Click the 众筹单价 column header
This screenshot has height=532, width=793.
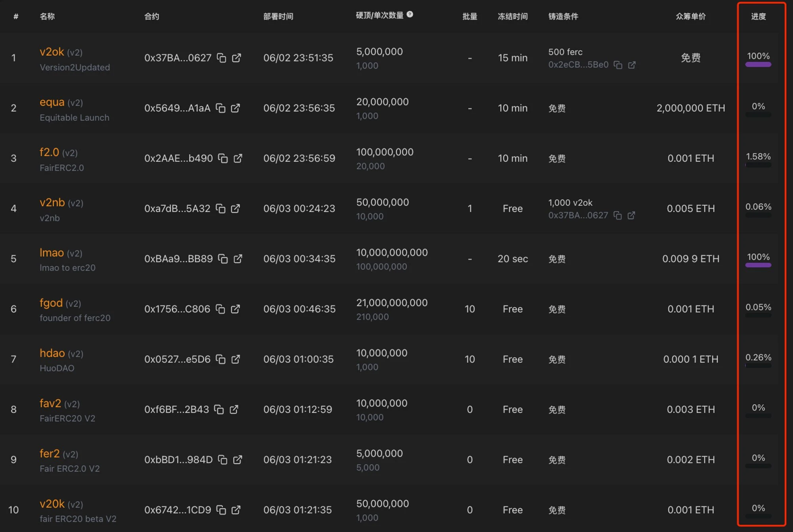(691, 16)
